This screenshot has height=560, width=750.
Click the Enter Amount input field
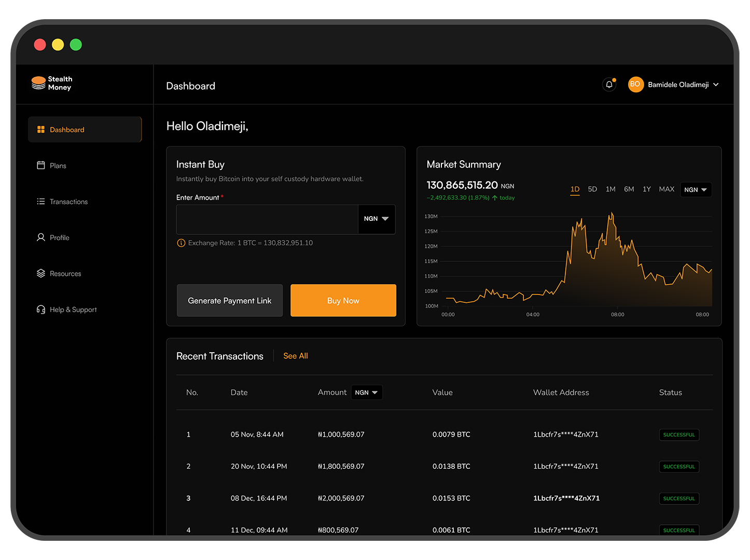click(x=267, y=219)
